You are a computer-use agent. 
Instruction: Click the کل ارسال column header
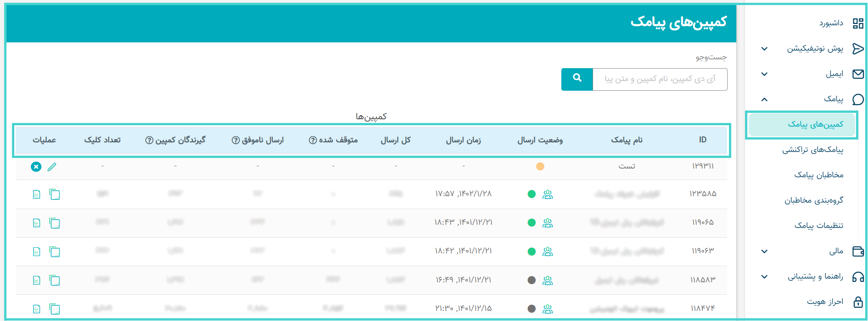point(396,140)
